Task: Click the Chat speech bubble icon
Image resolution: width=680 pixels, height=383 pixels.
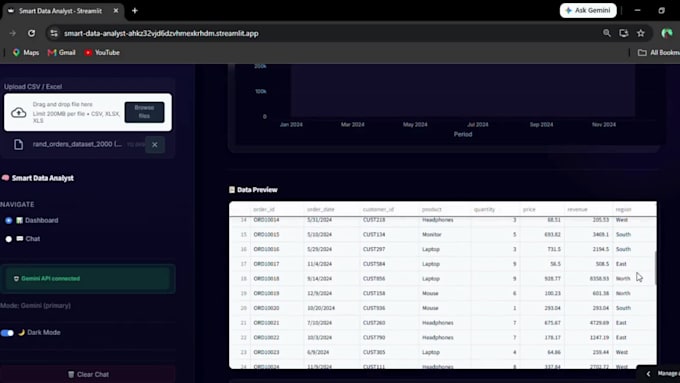Action: click(20, 239)
